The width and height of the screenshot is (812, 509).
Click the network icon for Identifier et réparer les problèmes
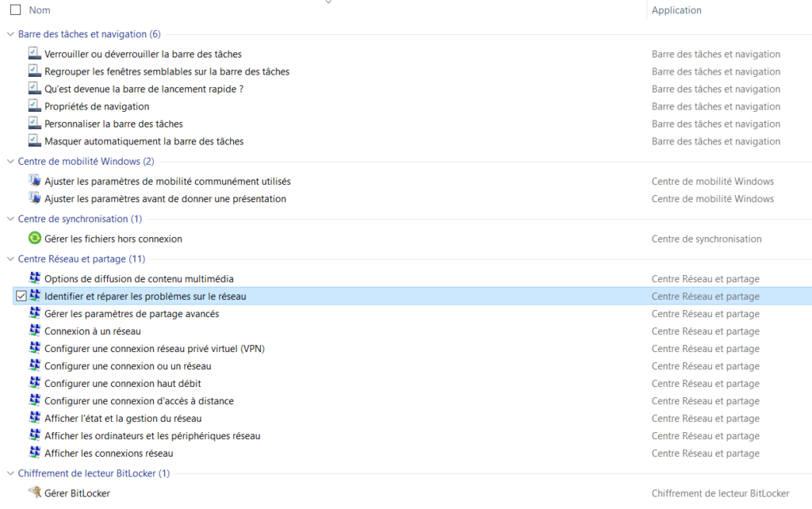pyautogui.click(x=34, y=297)
